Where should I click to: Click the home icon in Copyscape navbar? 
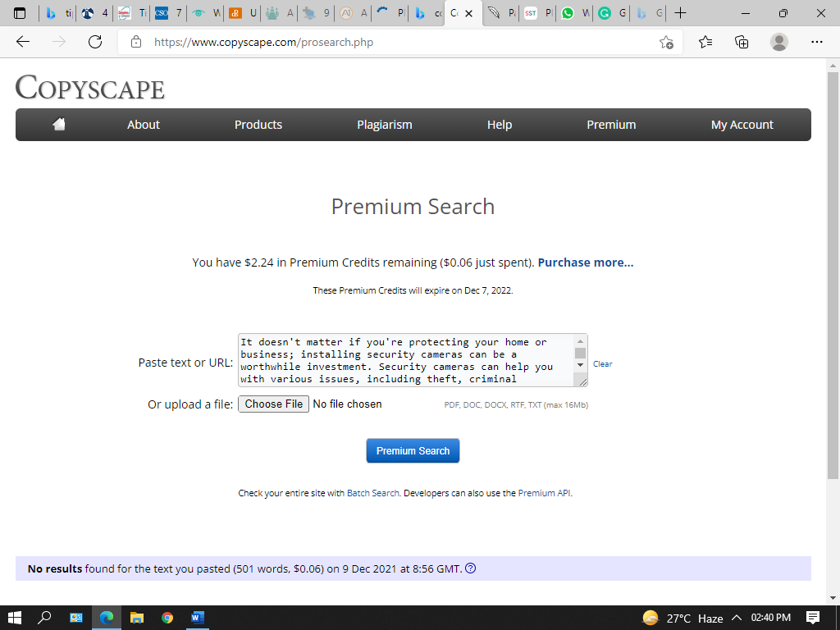pyautogui.click(x=59, y=125)
